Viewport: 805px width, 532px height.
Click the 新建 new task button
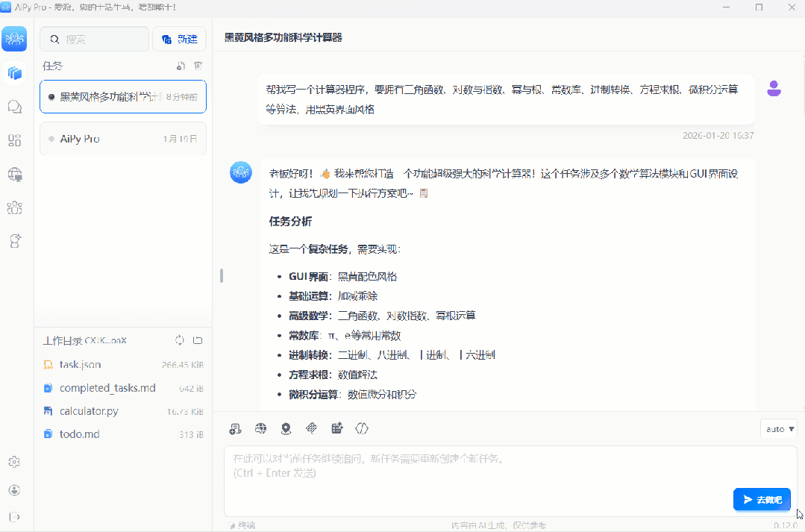pos(179,39)
